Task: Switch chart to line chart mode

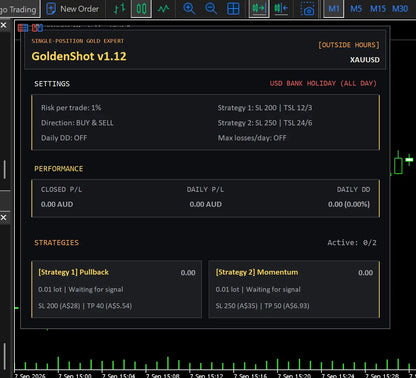Action: point(163,9)
